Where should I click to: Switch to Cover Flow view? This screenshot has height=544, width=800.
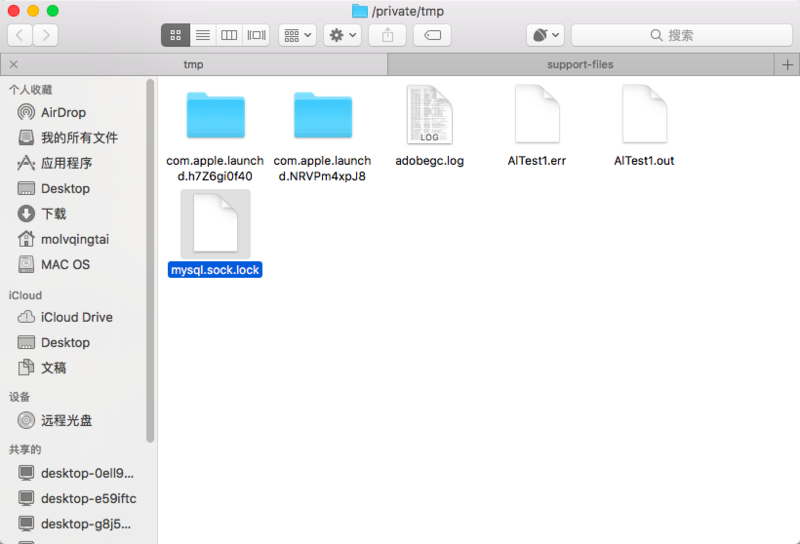point(256,35)
